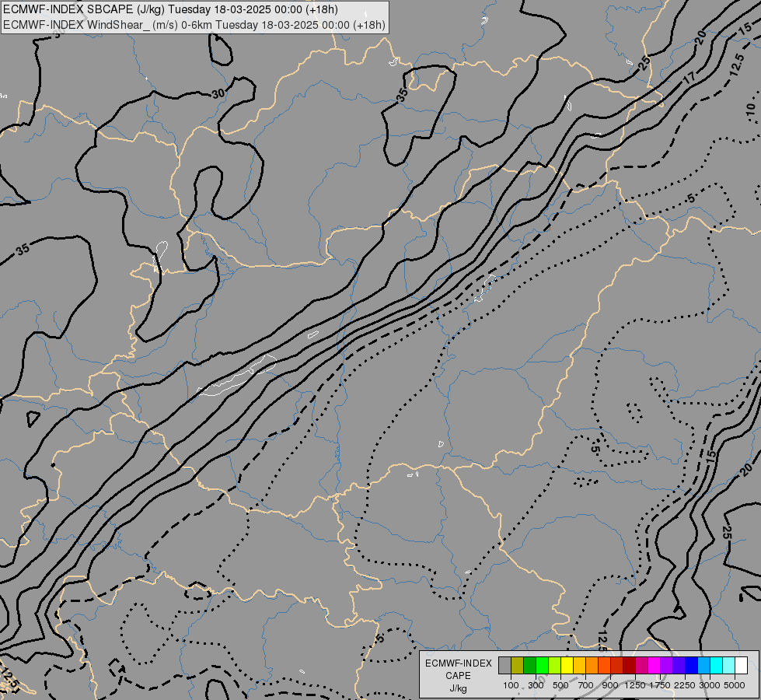Image resolution: width=761 pixels, height=700 pixels.
Task: Select the amber legend swatch
Action: pyautogui.click(x=579, y=665)
